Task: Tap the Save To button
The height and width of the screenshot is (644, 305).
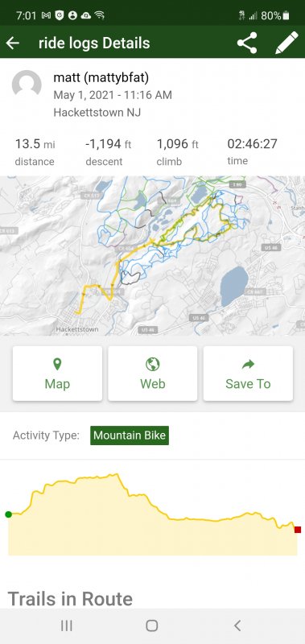Action: (248, 374)
